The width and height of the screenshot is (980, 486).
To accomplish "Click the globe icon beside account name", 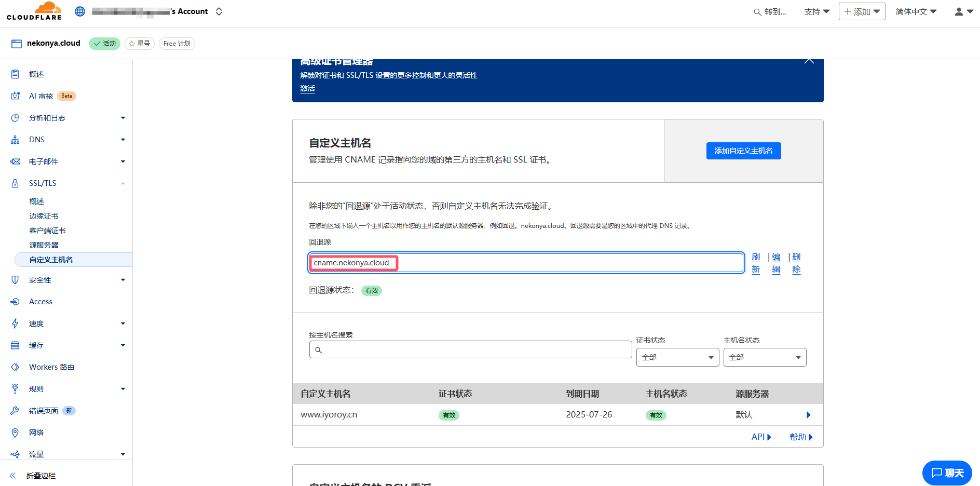I will (x=80, y=11).
